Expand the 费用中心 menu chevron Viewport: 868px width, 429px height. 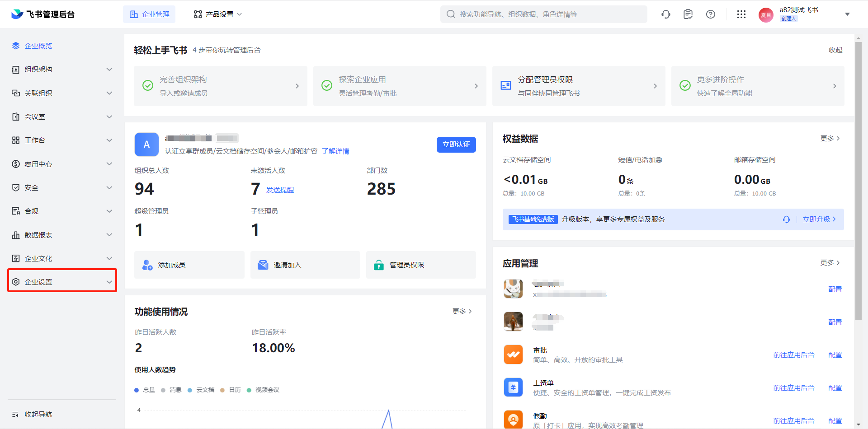click(109, 164)
